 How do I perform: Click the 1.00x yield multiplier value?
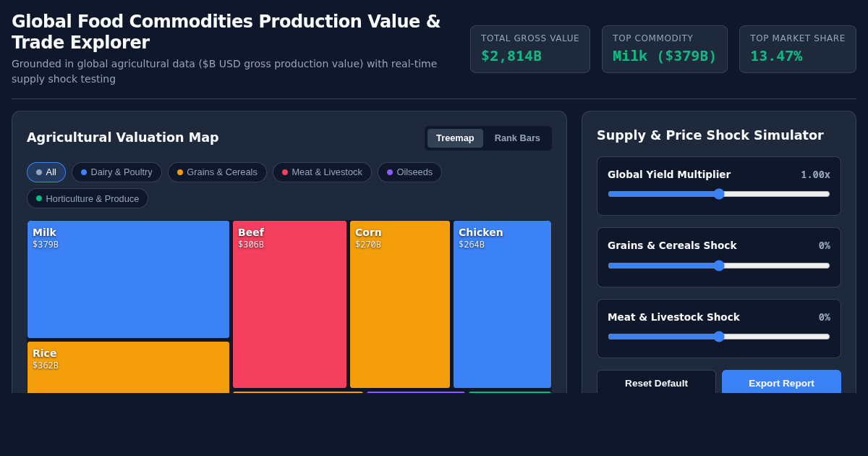tap(815, 174)
